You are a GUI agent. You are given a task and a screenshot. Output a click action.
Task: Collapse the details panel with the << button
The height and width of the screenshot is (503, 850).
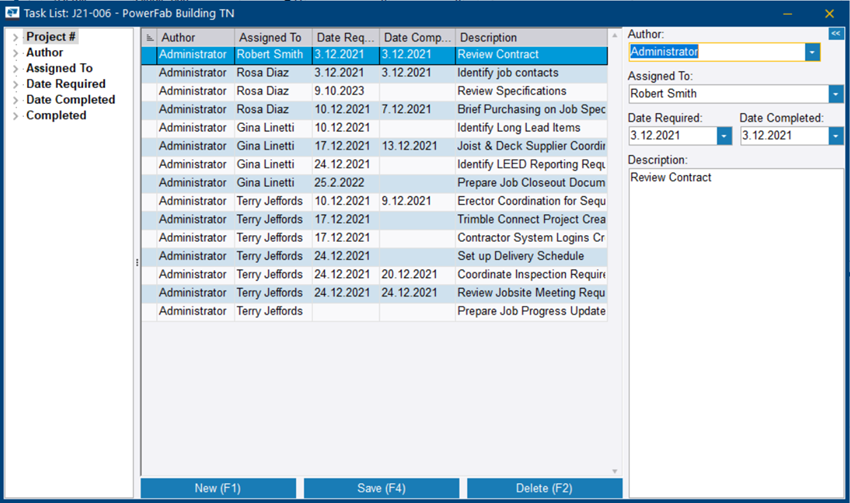point(836,34)
